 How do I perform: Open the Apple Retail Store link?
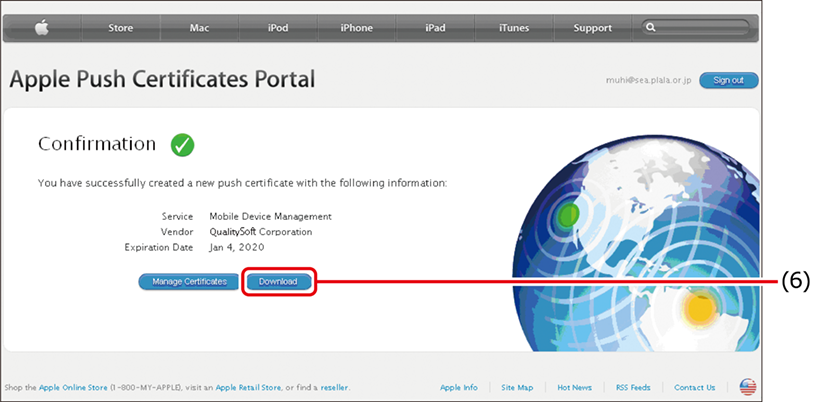pos(248,387)
